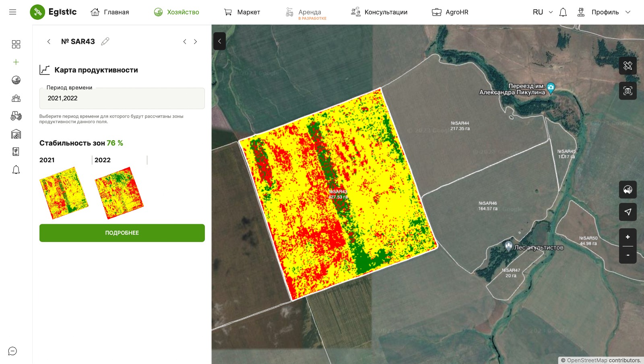644x364 pixels.
Task: Open notifications bell in top bar
Action: [563, 12]
